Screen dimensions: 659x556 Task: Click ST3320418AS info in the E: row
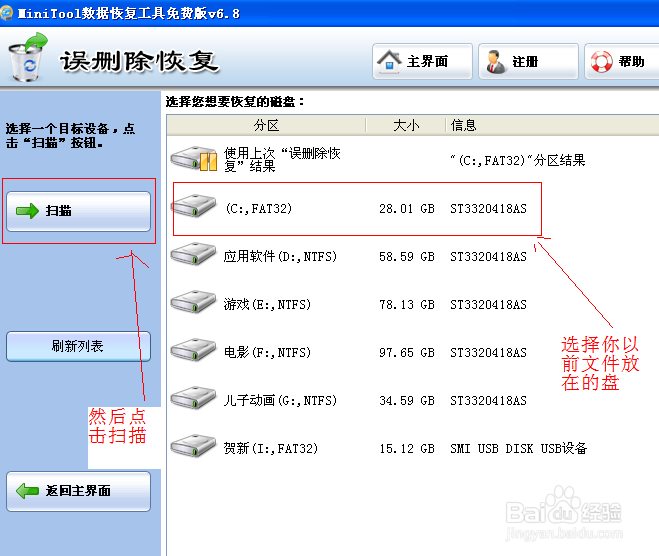488,305
